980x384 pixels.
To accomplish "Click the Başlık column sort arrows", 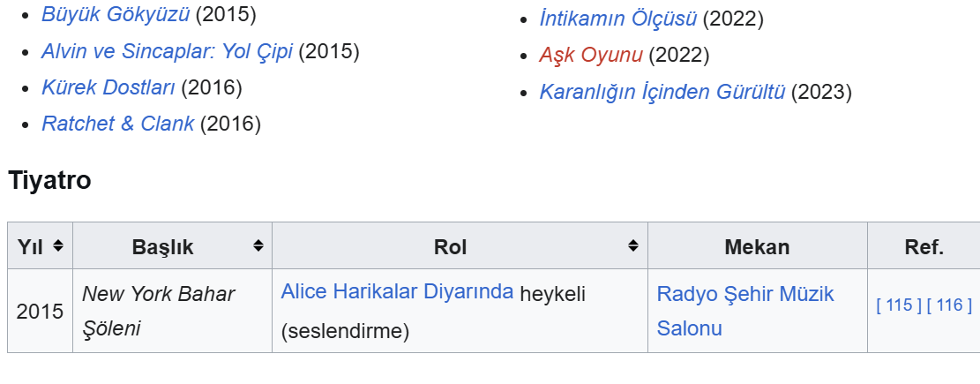I will [258, 246].
